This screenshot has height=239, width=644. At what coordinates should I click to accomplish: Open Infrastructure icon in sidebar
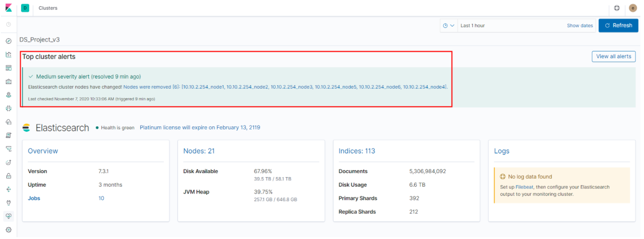(x=9, y=122)
